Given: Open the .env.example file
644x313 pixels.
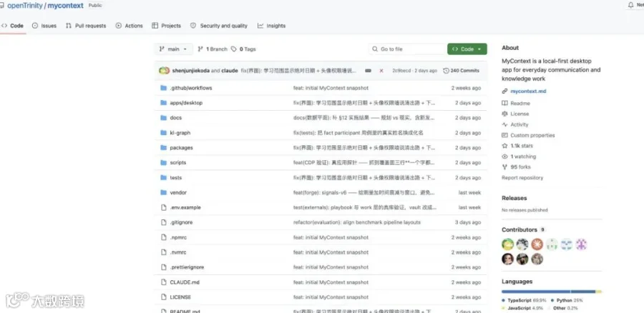Looking at the screenshot, I should (x=185, y=207).
